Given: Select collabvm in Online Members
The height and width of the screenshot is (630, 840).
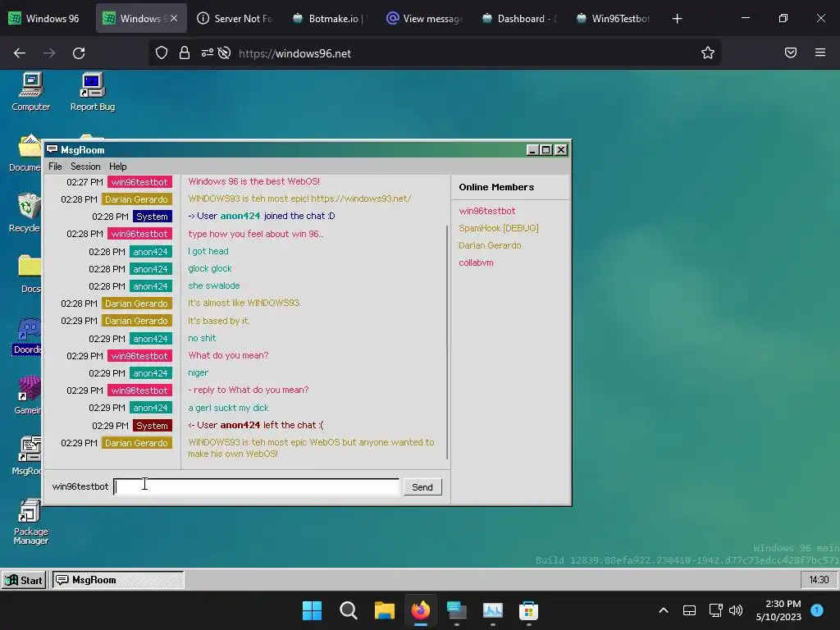Looking at the screenshot, I should [x=476, y=262].
